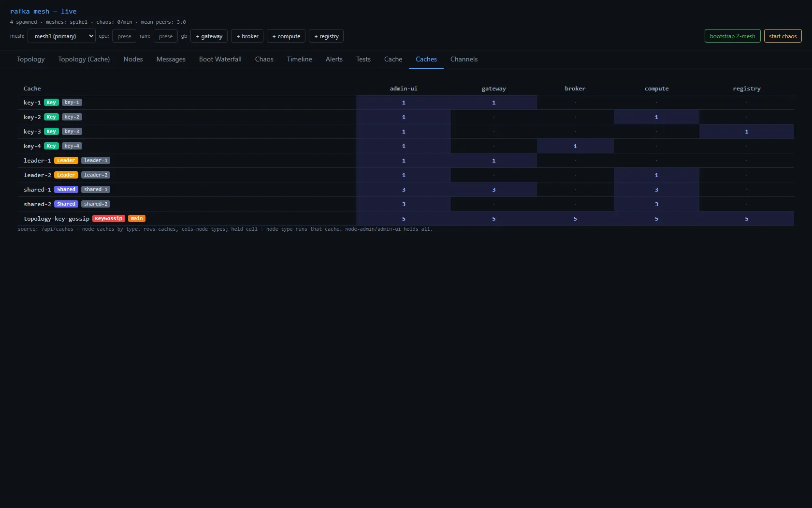Click key-4 broker cell showing 1
812x508 pixels.
tap(575, 146)
